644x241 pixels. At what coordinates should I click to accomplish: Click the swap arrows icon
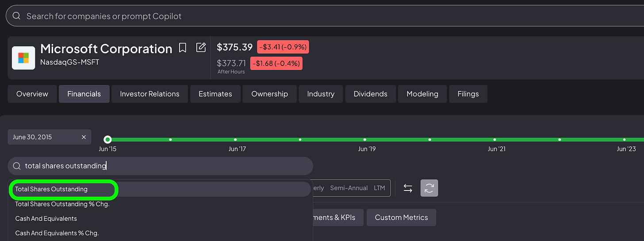click(408, 188)
